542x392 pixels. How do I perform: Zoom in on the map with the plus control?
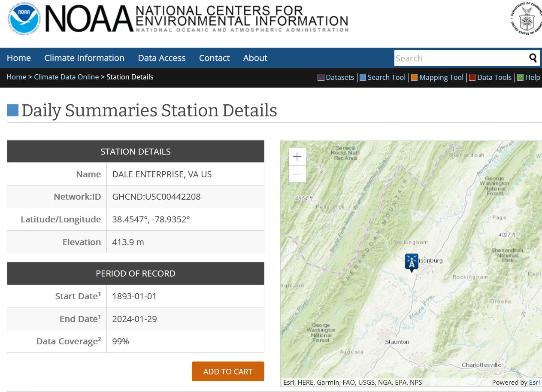click(x=297, y=157)
